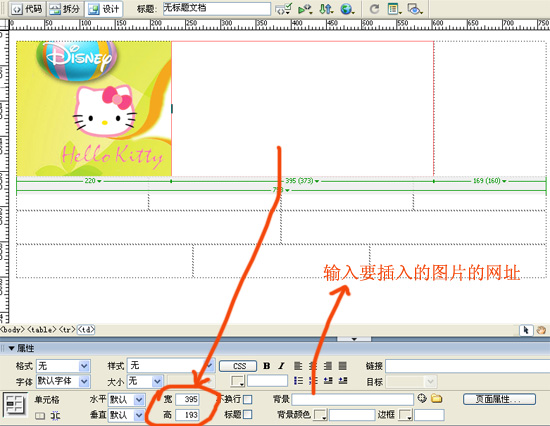Open the 水平 horizontal alignment dropdown
Viewport: 550px width, 426px height.
coord(127,399)
